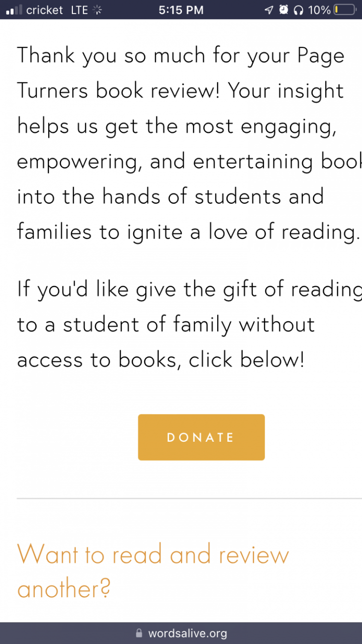Tap the alarm clock status icon
The width and height of the screenshot is (362, 644).
point(284,10)
